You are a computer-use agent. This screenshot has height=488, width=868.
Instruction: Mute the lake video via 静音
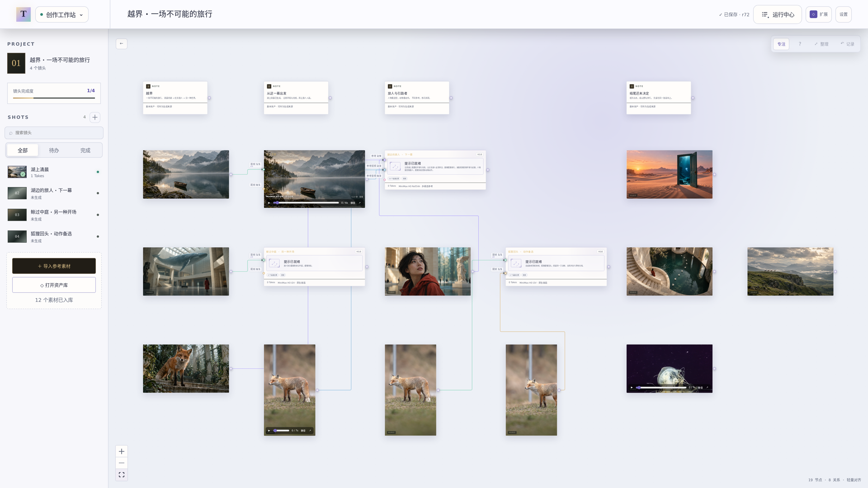(x=353, y=203)
